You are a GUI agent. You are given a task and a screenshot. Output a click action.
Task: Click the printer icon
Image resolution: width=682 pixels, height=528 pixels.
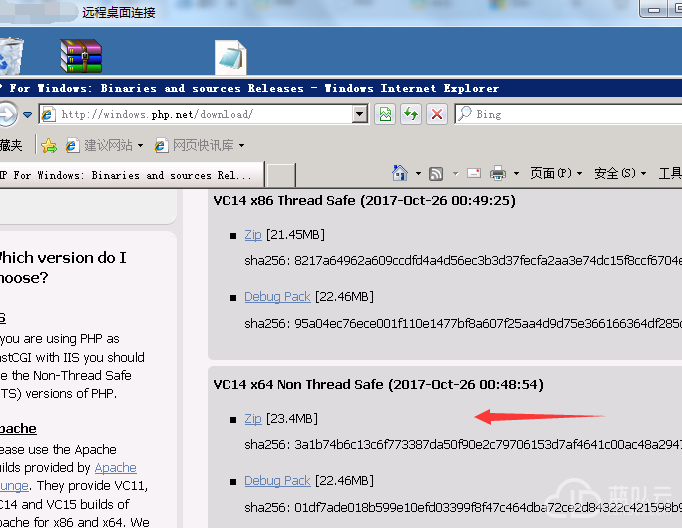point(498,174)
